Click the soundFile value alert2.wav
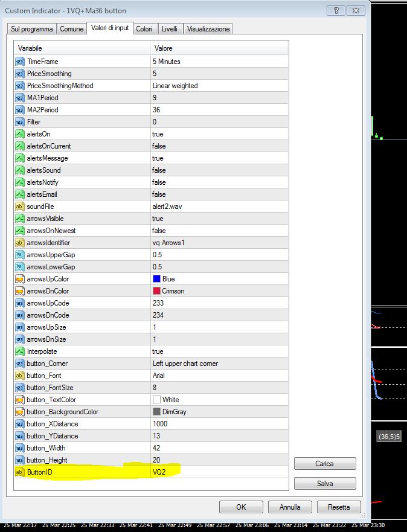 (167, 207)
